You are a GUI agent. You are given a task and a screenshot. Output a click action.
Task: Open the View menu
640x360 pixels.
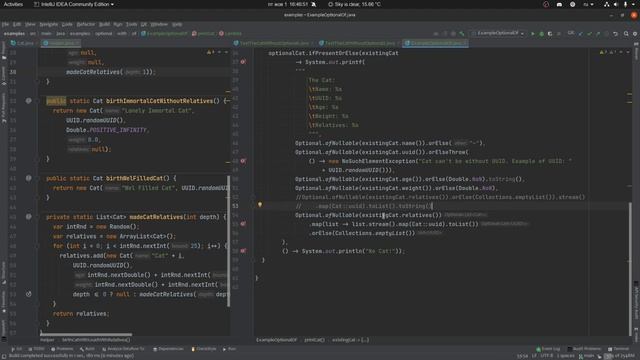[x=30, y=24]
